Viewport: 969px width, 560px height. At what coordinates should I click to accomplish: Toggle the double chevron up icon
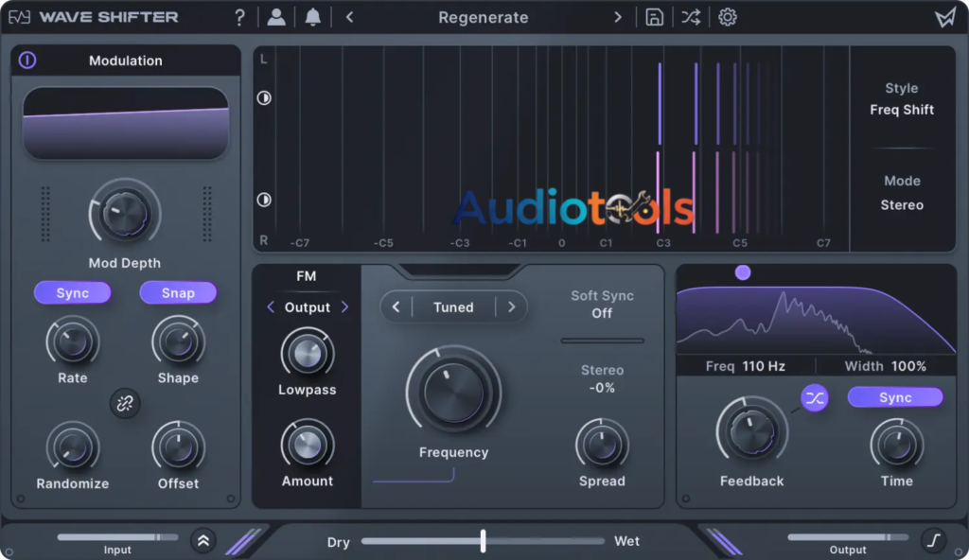pyautogui.click(x=203, y=541)
